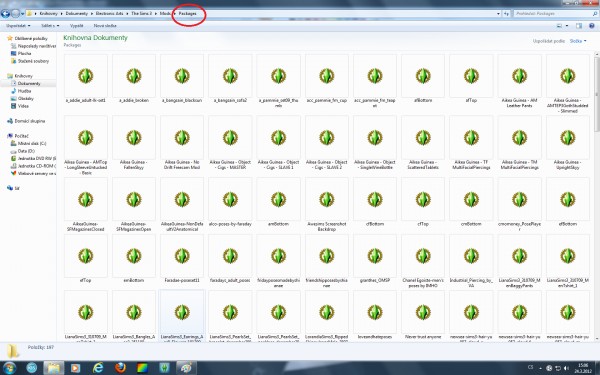
Task: Open Explorer help question mark icon
Action: pyautogui.click(x=592, y=26)
